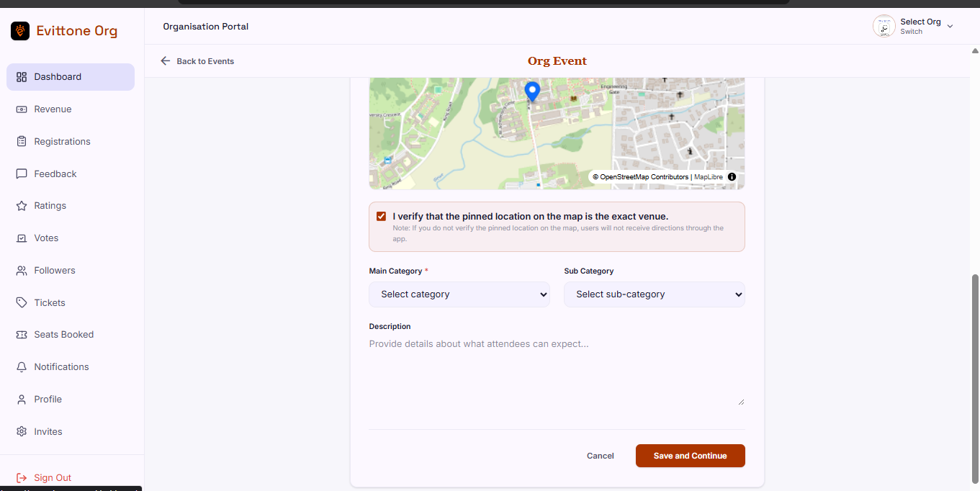Click the Sign Out arrow icon
The image size is (980, 491).
coord(22,478)
